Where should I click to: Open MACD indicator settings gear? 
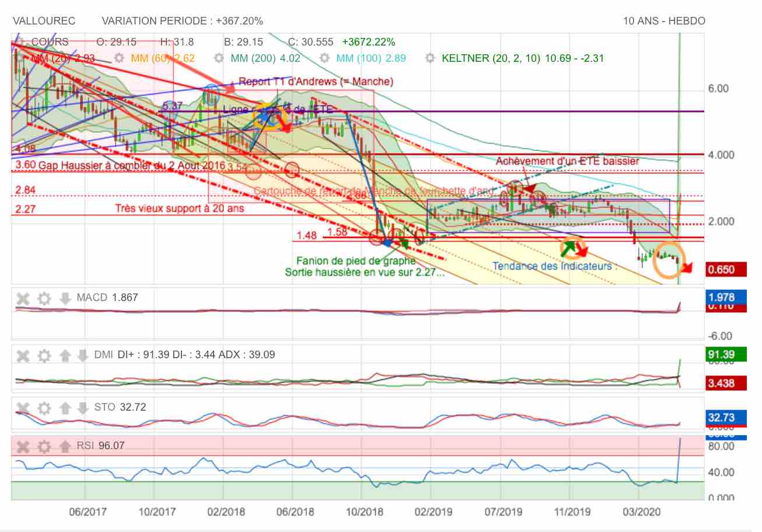(x=44, y=299)
